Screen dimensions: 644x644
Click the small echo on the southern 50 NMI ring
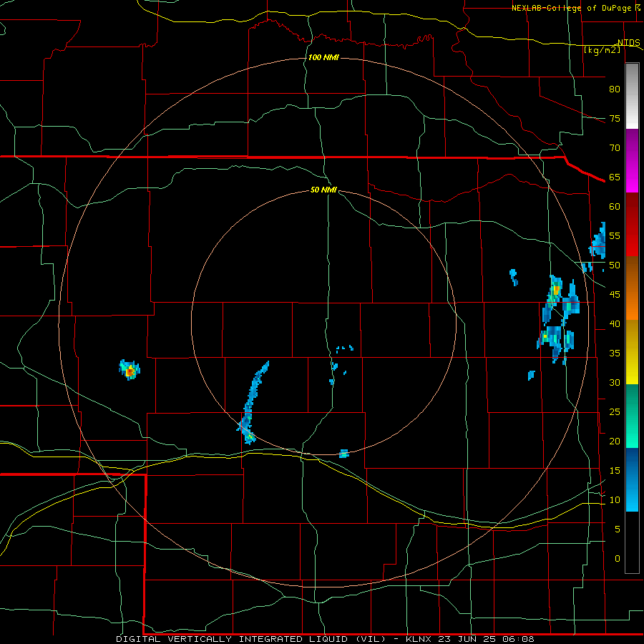343,454
